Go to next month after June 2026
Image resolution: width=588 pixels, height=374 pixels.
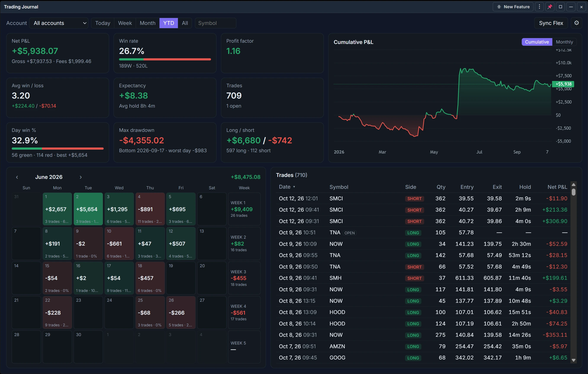click(x=81, y=177)
